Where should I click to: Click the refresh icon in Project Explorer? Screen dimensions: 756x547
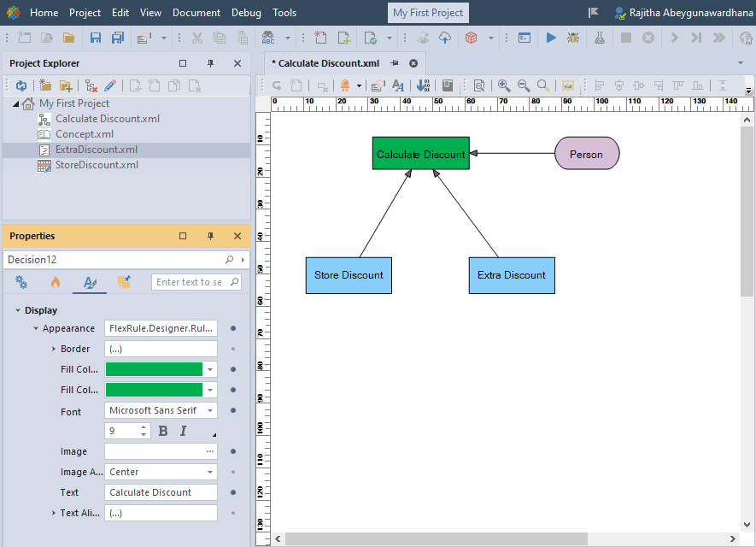[x=21, y=85]
